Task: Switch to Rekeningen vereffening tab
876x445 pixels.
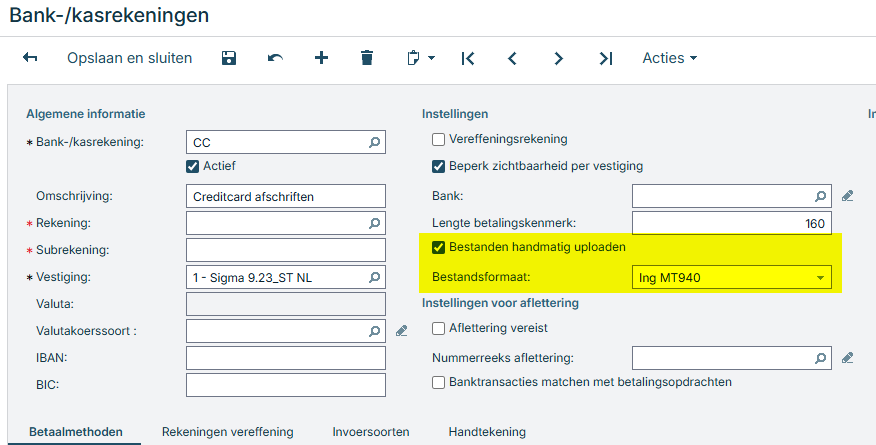Action: point(227,432)
